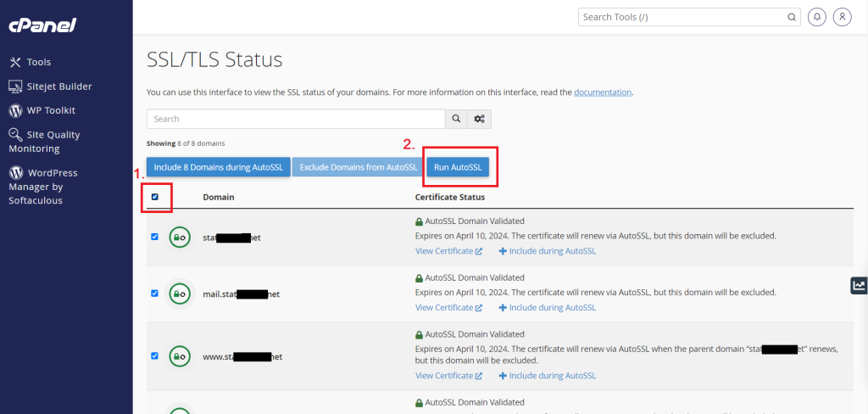868x414 pixels.
Task: Open Site Quality Monitoring in sidebar
Action: [x=44, y=142]
